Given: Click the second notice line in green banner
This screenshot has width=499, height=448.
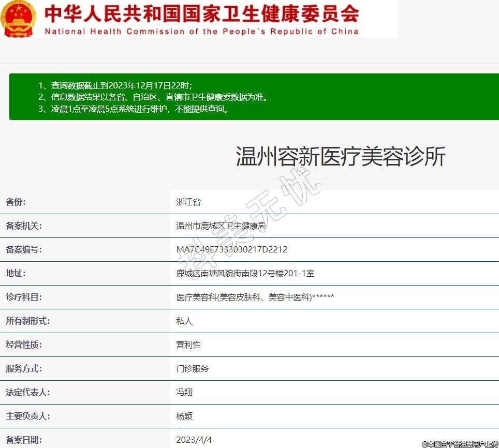Looking at the screenshot, I should [x=153, y=97].
